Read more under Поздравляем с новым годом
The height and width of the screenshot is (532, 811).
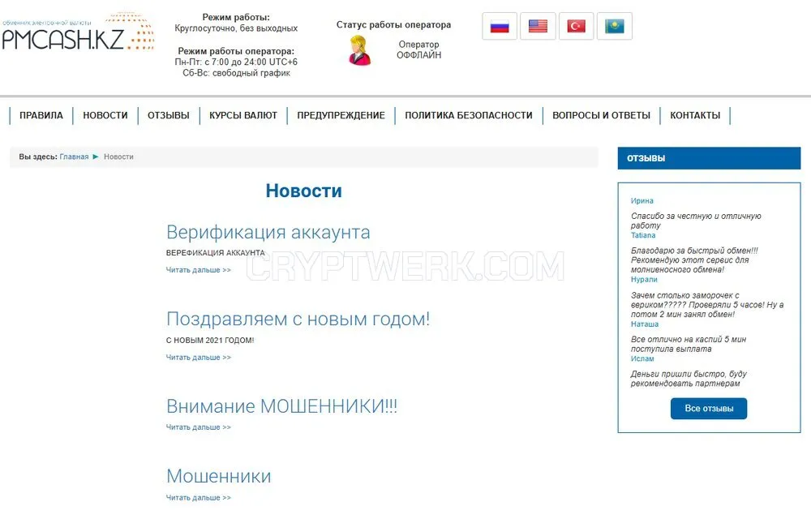pos(198,358)
